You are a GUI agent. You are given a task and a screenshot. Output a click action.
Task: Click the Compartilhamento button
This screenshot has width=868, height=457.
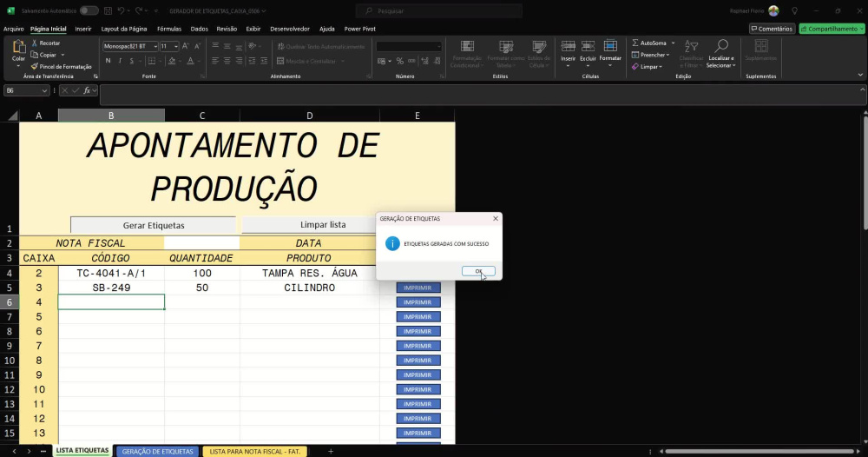tap(832, 29)
